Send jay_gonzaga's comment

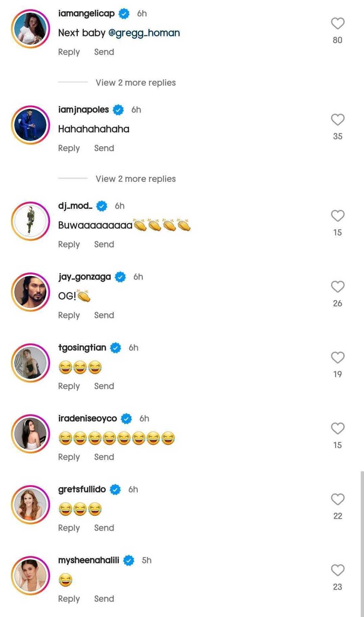[104, 315]
